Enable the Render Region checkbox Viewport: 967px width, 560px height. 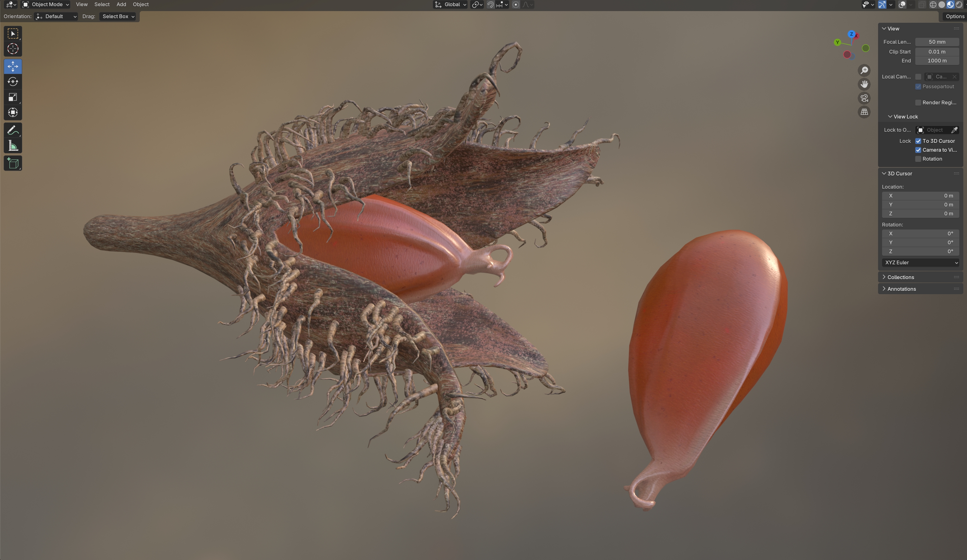tap(918, 102)
